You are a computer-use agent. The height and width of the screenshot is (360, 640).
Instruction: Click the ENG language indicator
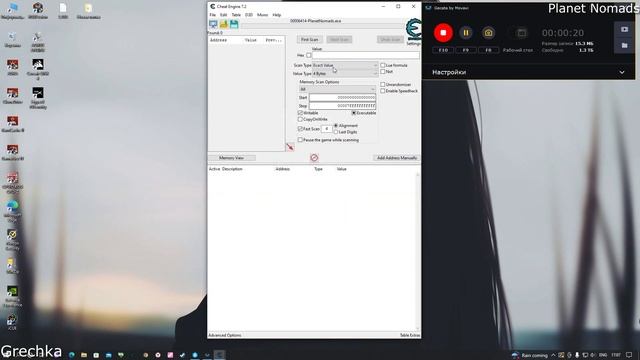[603, 355]
